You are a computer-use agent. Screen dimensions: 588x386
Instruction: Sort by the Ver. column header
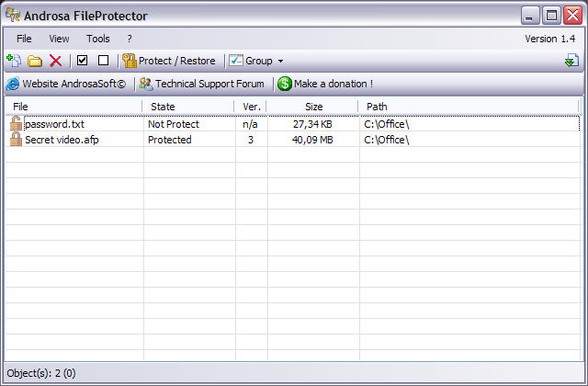click(x=251, y=107)
